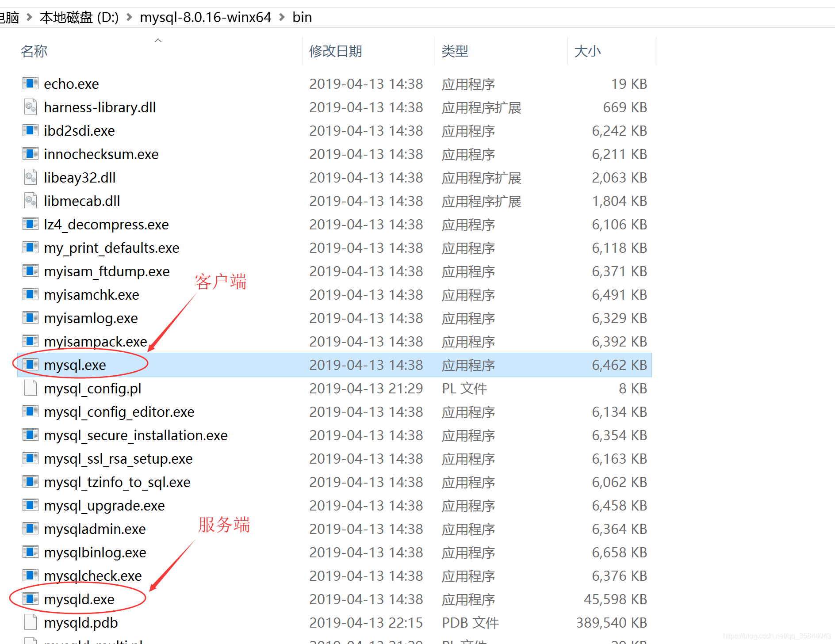Image resolution: width=835 pixels, height=644 pixels.
Task: Click the myisam_ftdump.exe icon
Action: click(31, 271)
